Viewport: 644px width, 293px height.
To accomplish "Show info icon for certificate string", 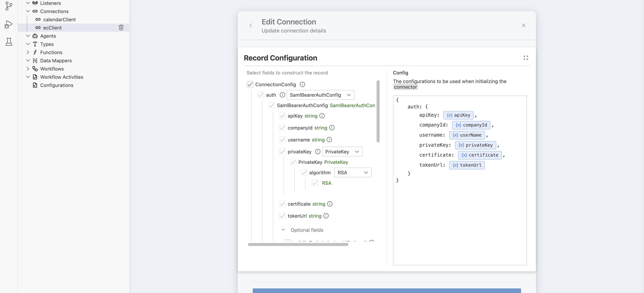I will coord(330,204).
